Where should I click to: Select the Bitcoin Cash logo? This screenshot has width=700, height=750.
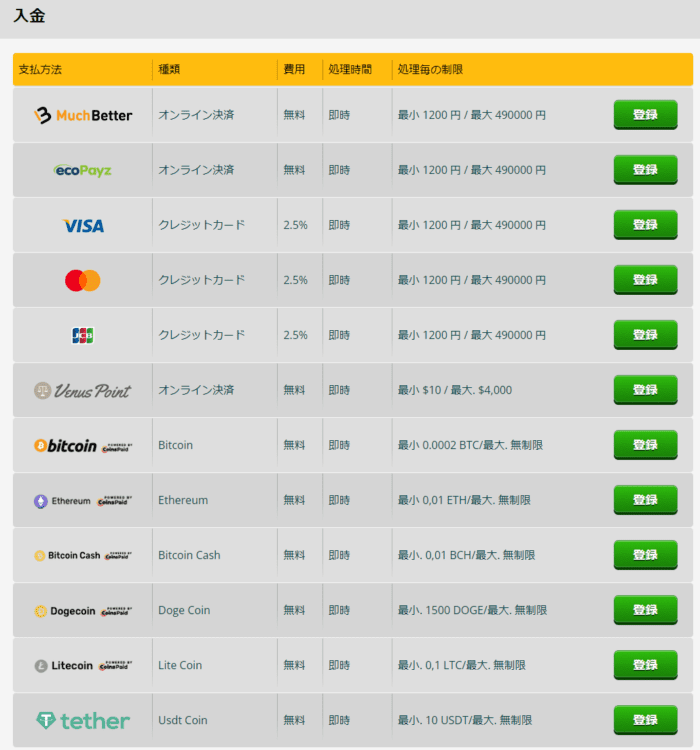click(83, 556)
